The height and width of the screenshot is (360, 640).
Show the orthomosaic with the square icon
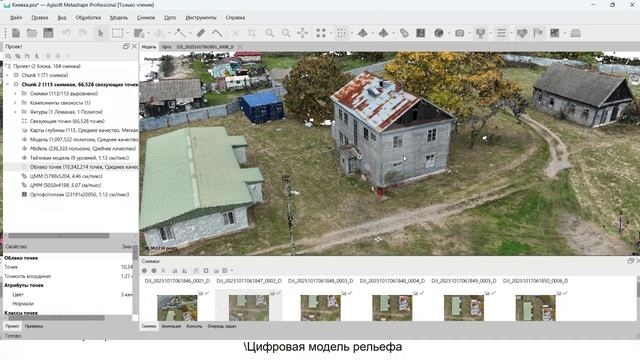(421, 33)
